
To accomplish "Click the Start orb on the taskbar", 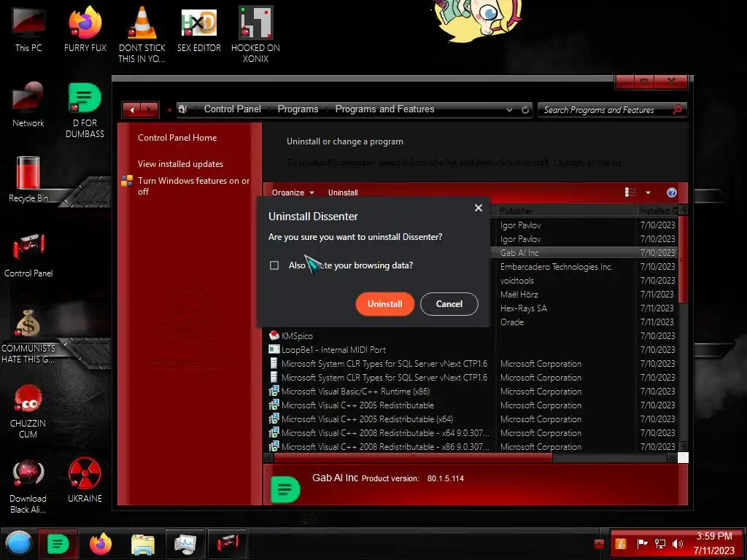I will pyautogui.click(x=19, y=543).
